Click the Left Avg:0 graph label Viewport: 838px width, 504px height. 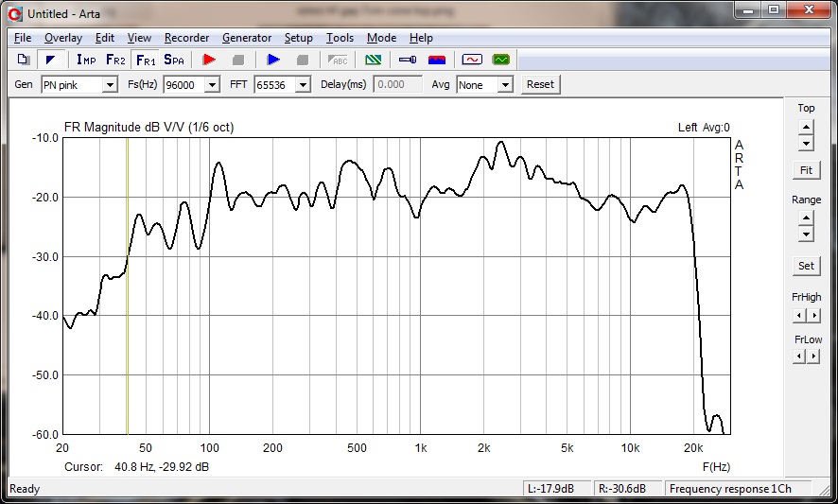pyautogui.click(x=704, y=128)
